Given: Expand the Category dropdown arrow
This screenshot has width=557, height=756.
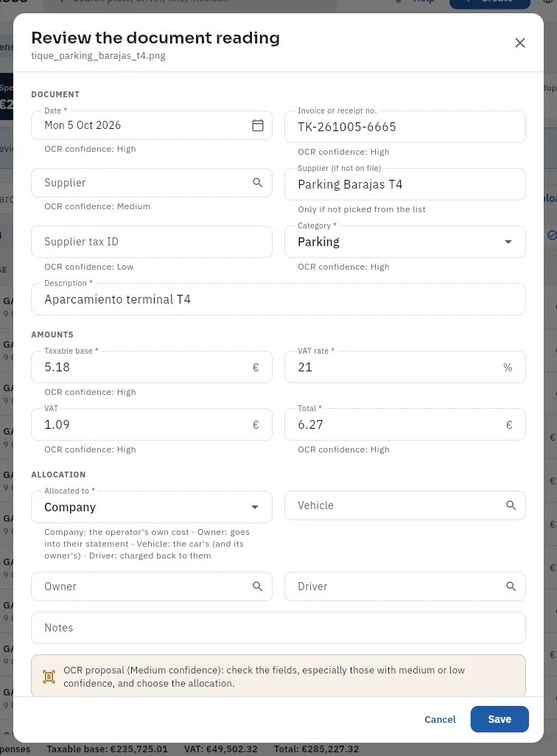Looking at the screenshot, I should [508, 242].
